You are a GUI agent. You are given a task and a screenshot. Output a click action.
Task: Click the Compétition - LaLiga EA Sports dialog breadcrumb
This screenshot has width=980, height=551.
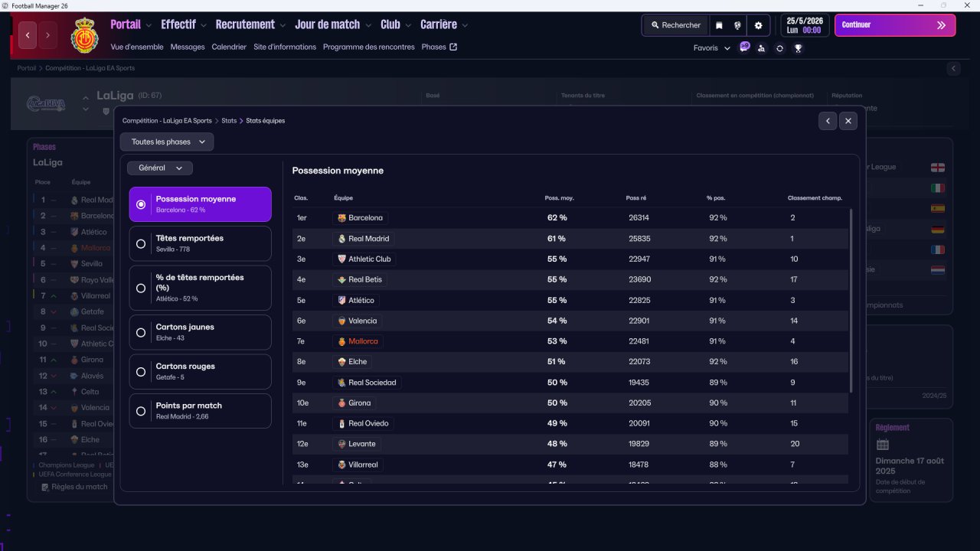(167, 121)
